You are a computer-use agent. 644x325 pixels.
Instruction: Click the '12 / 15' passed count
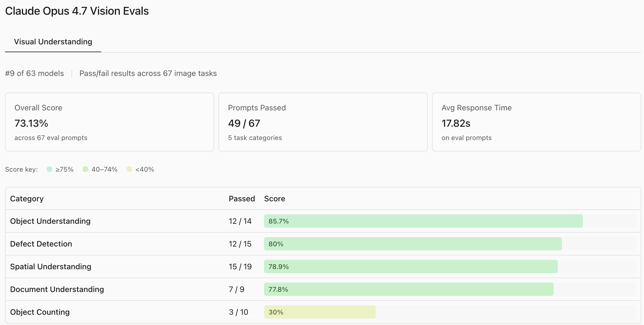pyautogui.click(x=240, y=244)
